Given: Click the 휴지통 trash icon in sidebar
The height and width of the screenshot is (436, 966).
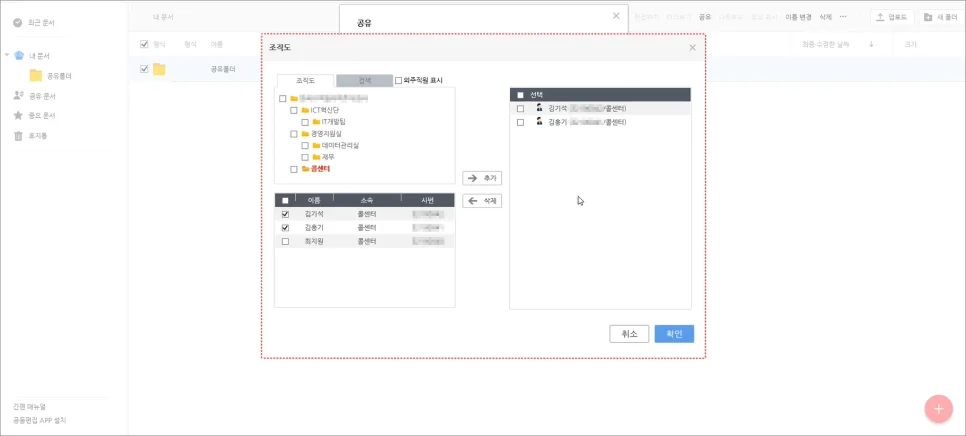Looking at the screenshot, I should point(18,135).
